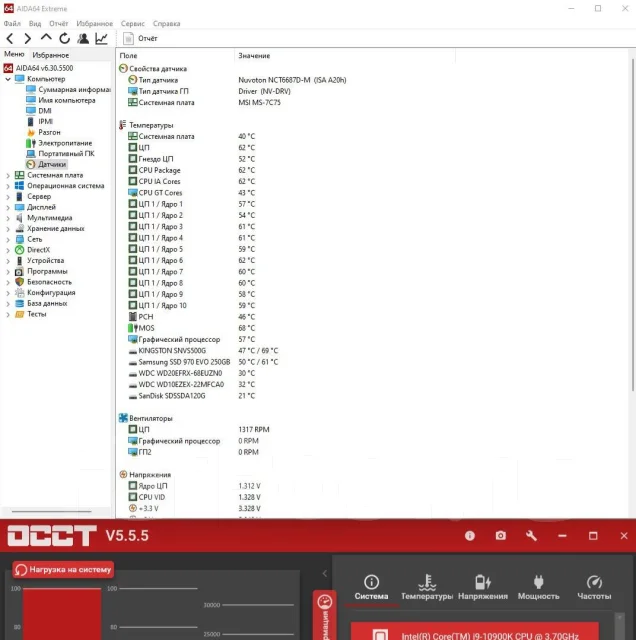636x640 pixels.
Task: Select Разгон item in the tree
Action: pyautogui.click(x=43, y=132)
